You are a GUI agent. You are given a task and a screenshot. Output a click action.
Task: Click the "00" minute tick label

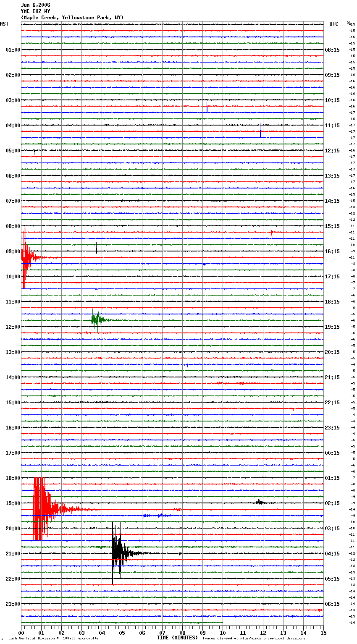point(21,632)
